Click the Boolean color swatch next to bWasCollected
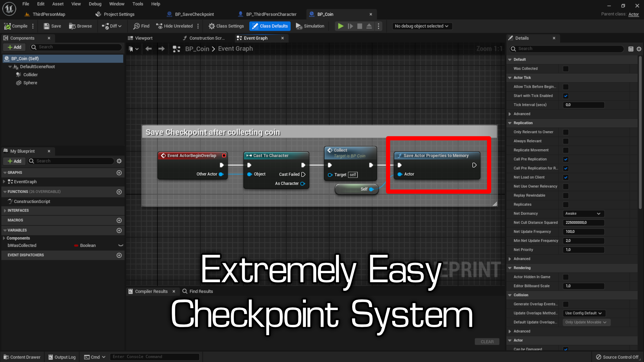Viewport: 644px width, 362px height. tap(76, 245)
